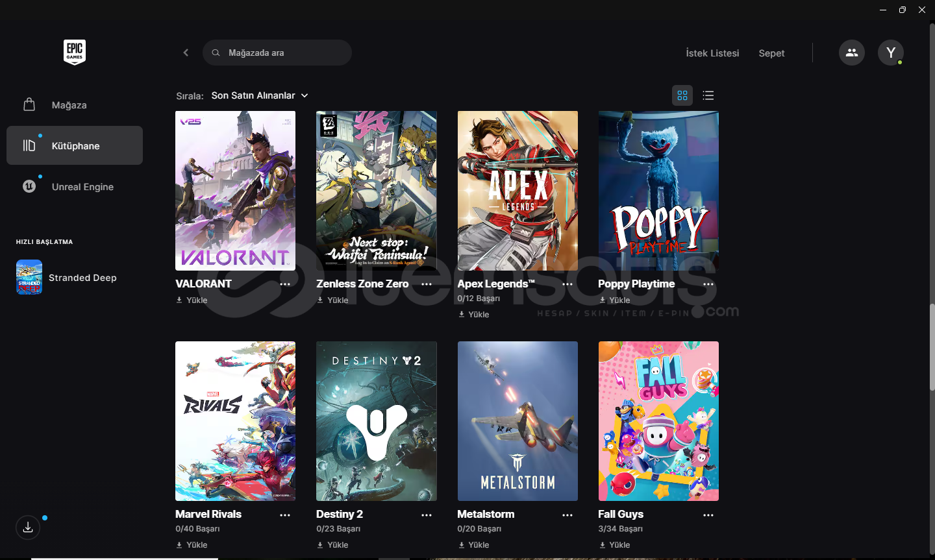Screen dimensions: 935x560
Task: Open VALORANT options three-dot menu
Action: (x=285, y=284)
